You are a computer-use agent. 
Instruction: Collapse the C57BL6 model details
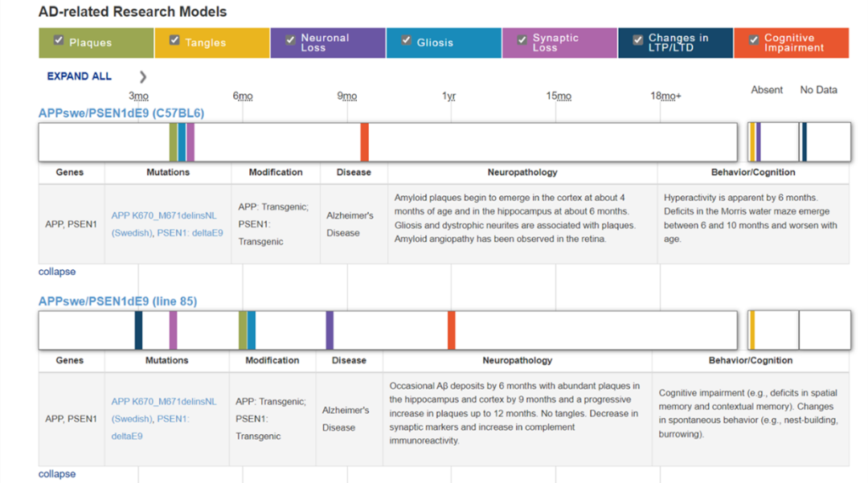click(57, 272)
